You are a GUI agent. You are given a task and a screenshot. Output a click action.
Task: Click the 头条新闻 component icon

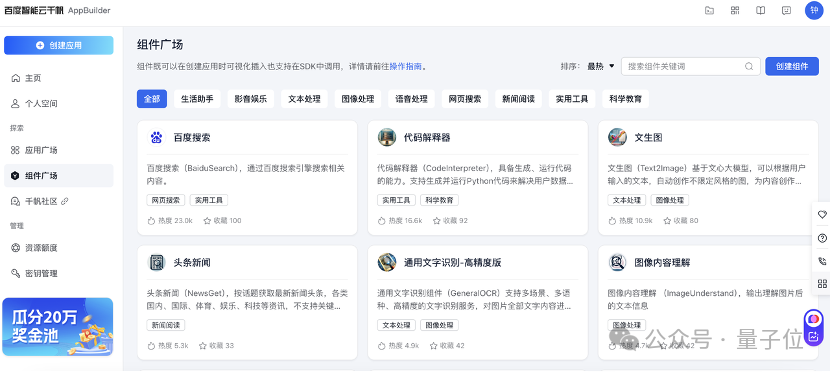pyautogui.click(x=156, y=262)
